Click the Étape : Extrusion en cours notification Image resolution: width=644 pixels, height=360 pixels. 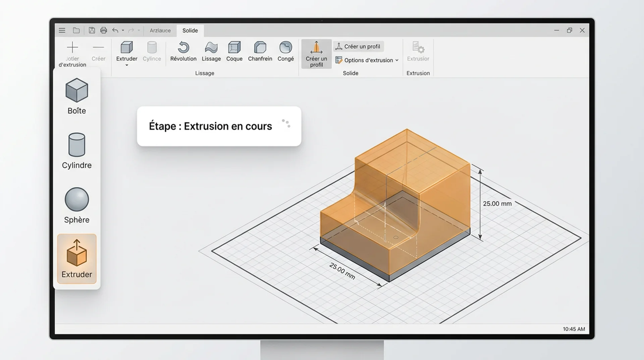(219, 126)
